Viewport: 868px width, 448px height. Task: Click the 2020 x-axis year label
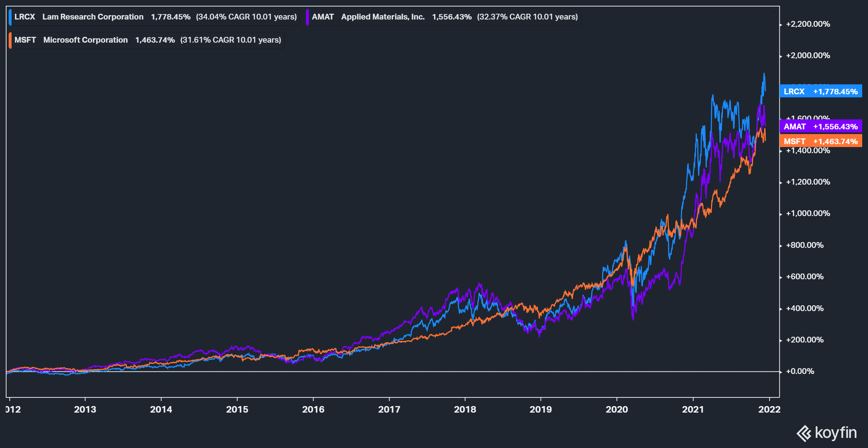[x=617, y=409]
